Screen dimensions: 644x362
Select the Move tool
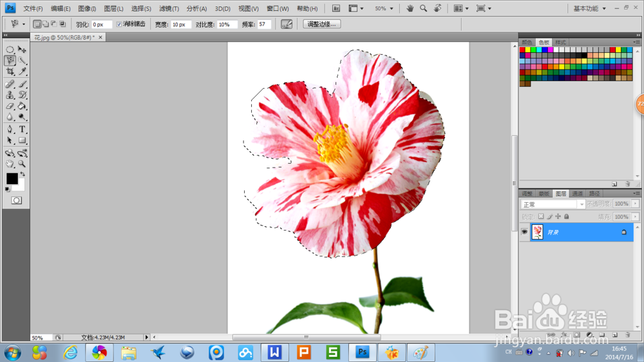(22, 50)
